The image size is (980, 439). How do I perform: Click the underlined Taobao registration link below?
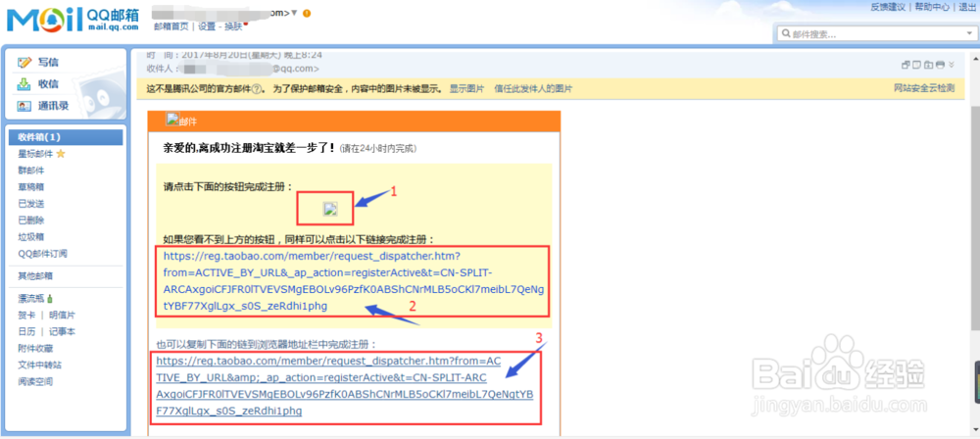click(x=344, y=386)
